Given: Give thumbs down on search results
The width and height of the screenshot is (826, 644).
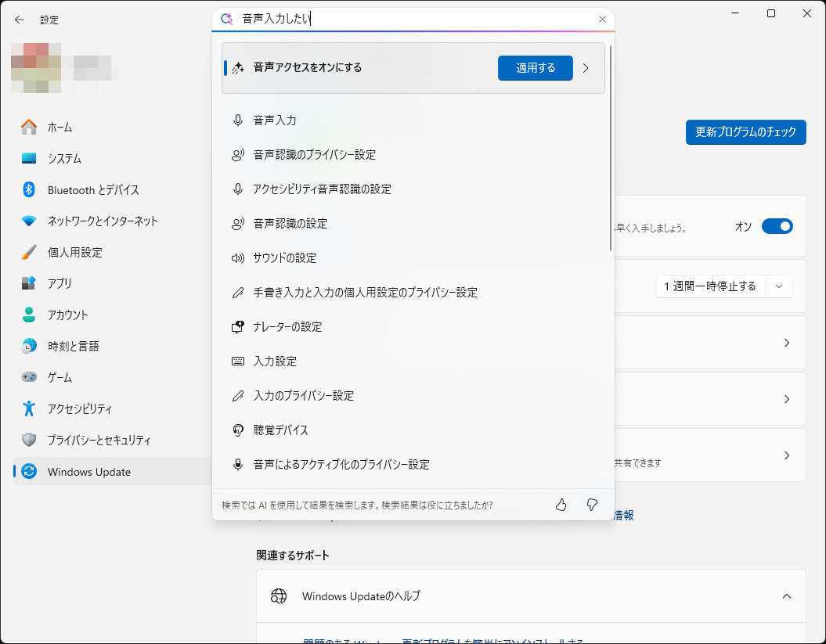Looking at the screenshot, I should point(592,505).
